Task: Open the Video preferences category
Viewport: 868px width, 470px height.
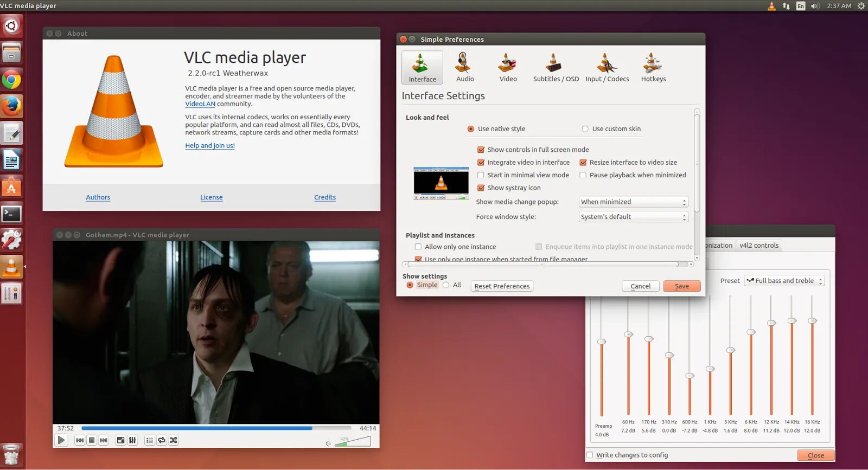Action: point(508,67)
